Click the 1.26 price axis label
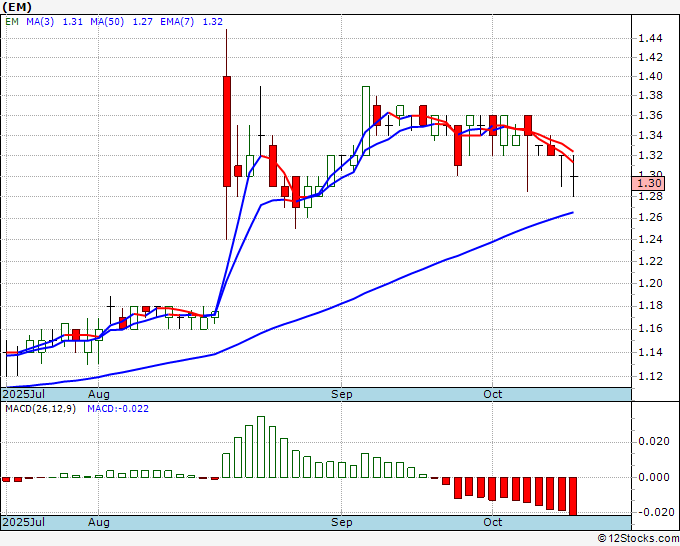680x546 pixels. (x=650, y=217)
